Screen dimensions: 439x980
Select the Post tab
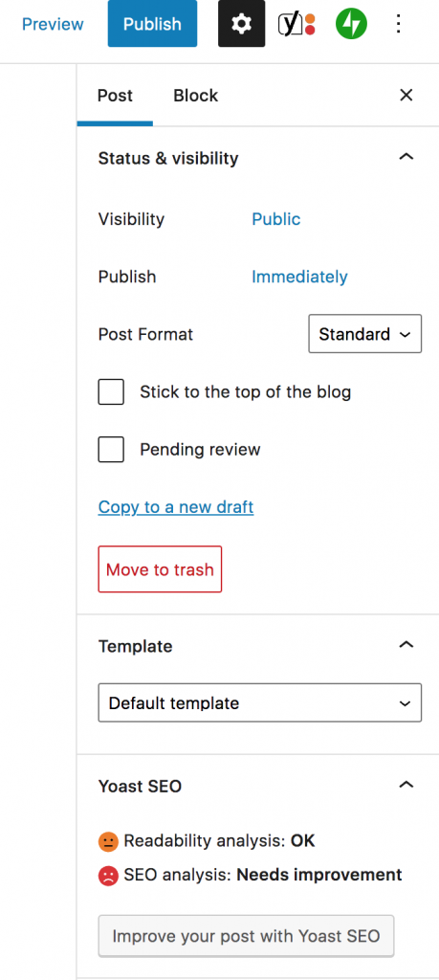[x=115, y=96]
